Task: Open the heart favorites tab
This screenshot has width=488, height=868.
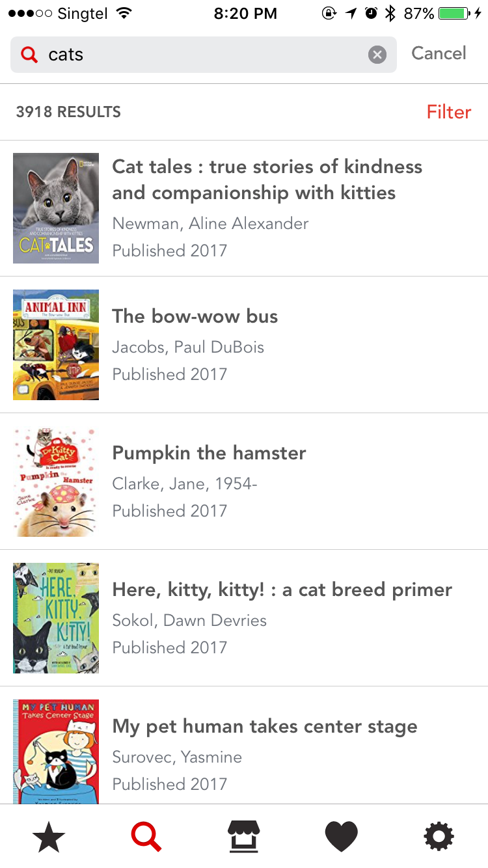Action: tap(341, 836)
